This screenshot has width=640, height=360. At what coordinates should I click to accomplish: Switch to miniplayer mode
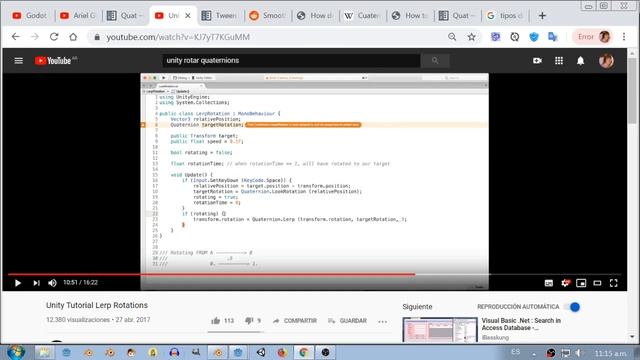(581, 283)
